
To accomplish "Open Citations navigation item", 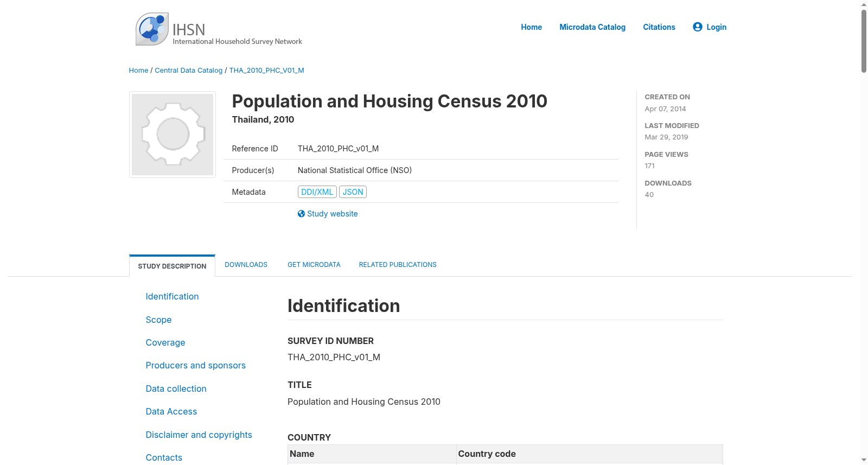I will coord(659,27).
